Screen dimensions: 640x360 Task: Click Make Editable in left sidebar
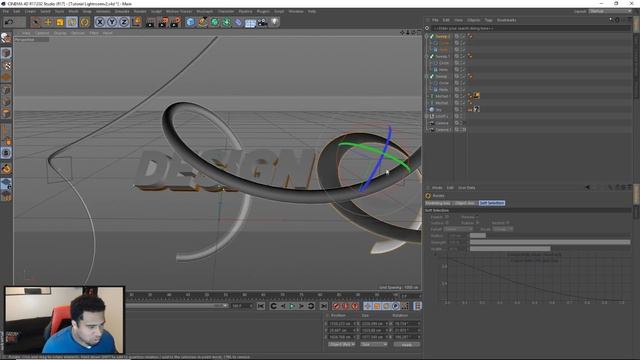6,38
